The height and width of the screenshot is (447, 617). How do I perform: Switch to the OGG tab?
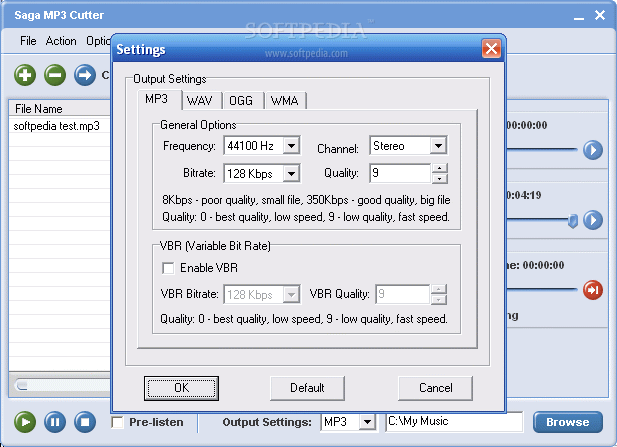click(241, 101)
